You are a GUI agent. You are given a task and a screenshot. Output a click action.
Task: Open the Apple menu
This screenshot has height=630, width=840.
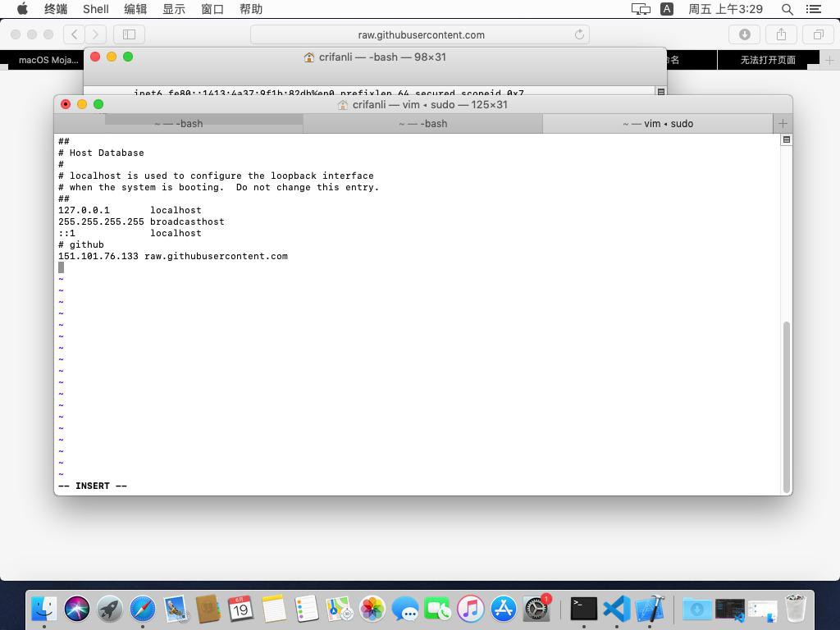[22, 8]
